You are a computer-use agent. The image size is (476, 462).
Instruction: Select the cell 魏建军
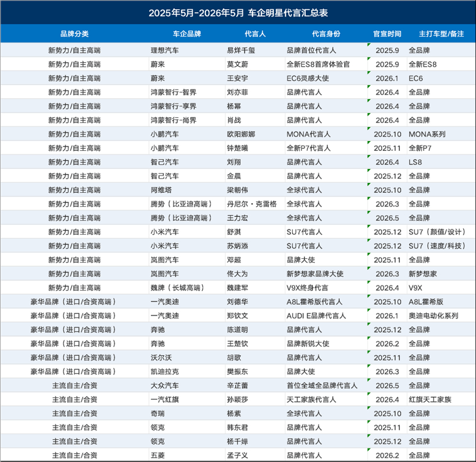(237, 288)
